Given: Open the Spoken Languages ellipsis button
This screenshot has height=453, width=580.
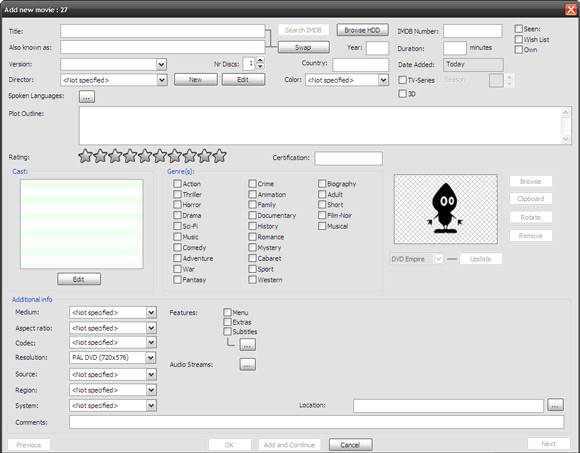Looking at the screenshot, I should click(87, 97).
